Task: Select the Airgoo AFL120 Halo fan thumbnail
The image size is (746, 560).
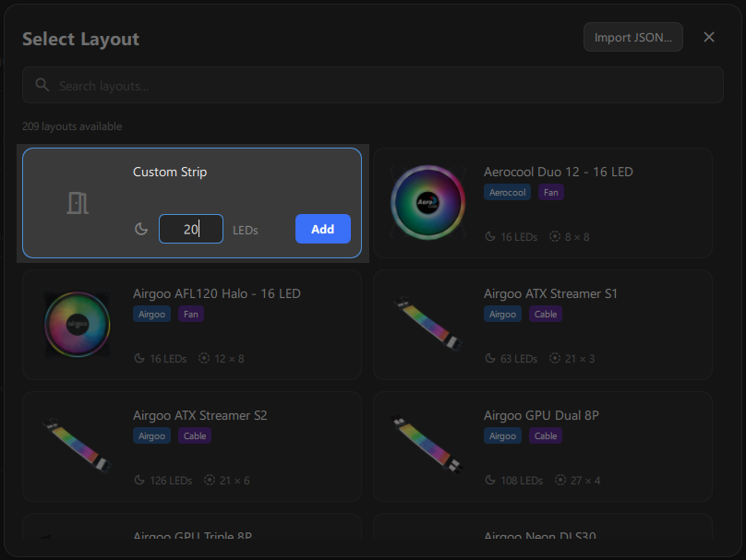Action: pos(77,324)
